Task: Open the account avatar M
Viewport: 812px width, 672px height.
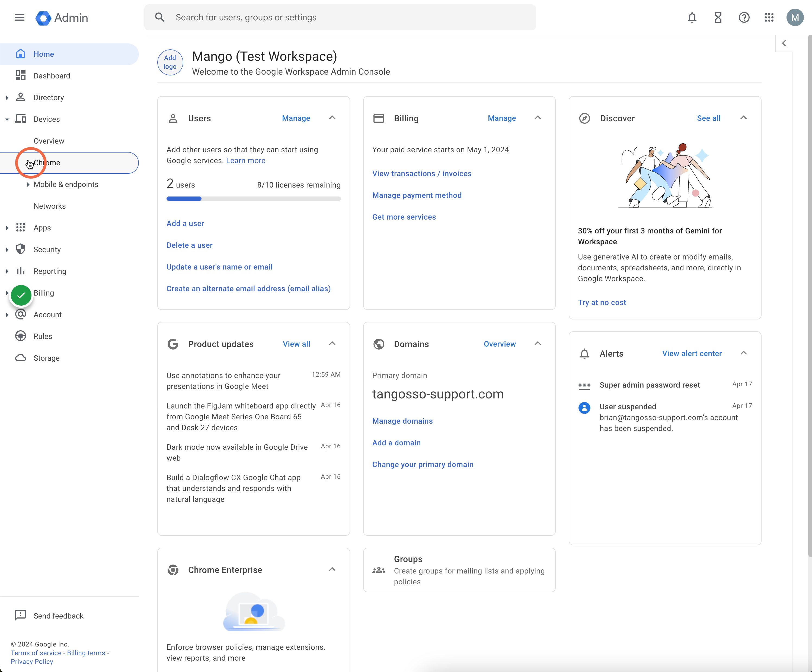Action: (x=795, y=17)
